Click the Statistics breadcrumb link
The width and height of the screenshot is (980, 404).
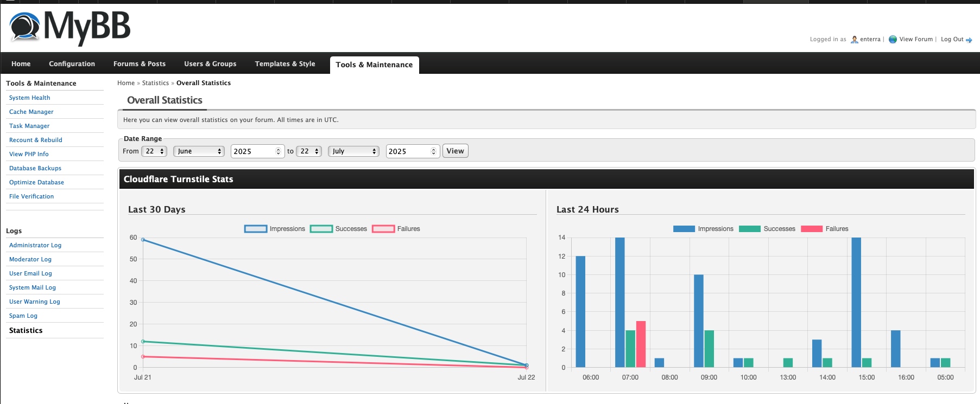pos(155,83)
